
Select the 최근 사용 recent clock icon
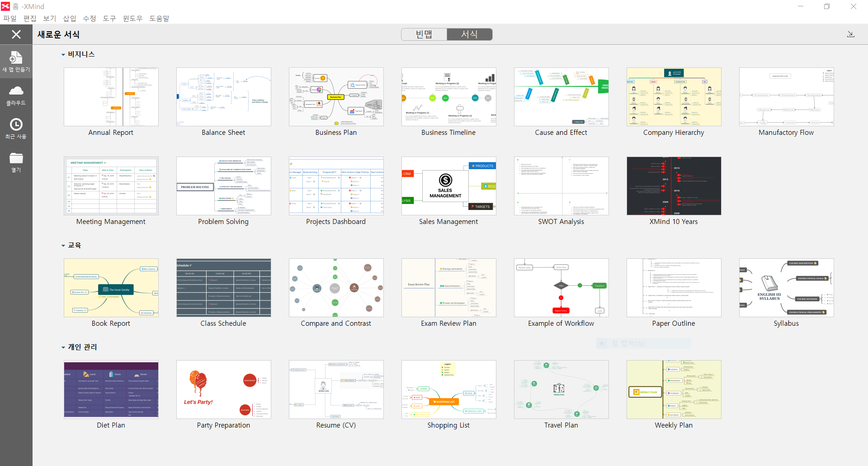tap(16, 124)
